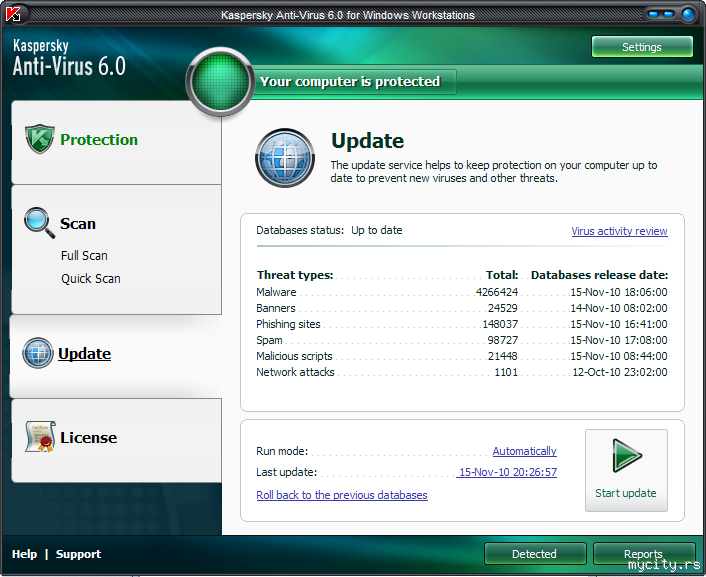Open the Virus activity review link

coord(620,231)
